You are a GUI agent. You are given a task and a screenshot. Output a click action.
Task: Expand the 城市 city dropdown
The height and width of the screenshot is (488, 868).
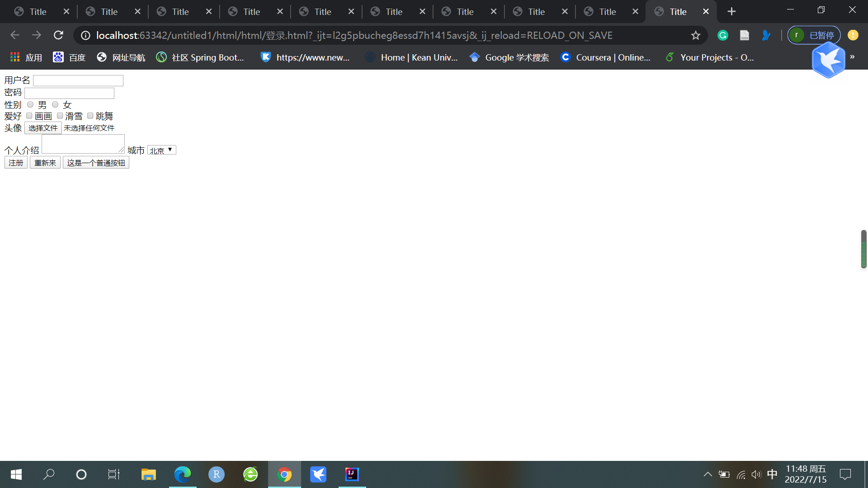pos(161,150)
